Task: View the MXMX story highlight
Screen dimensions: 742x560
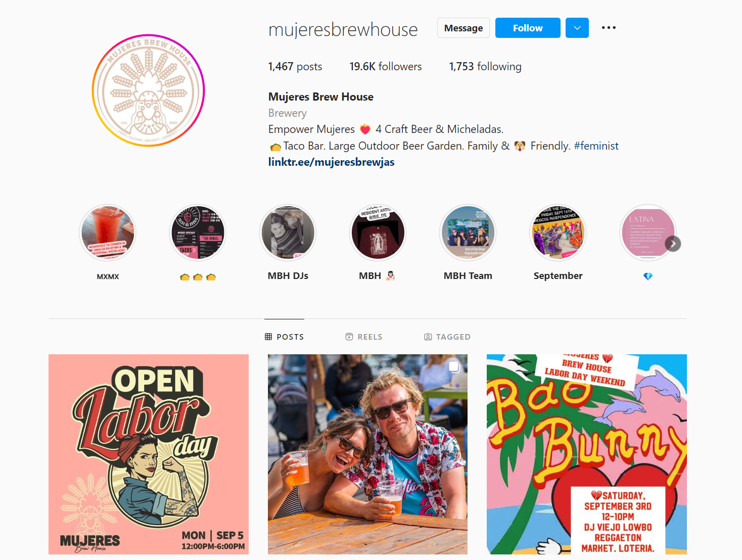Action: click(x=108, y=232)
